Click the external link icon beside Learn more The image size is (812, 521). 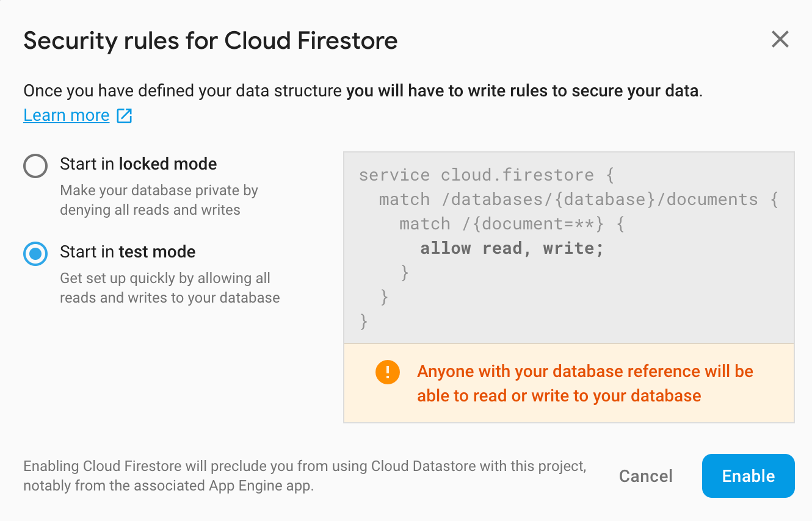[x=125, y=115]
